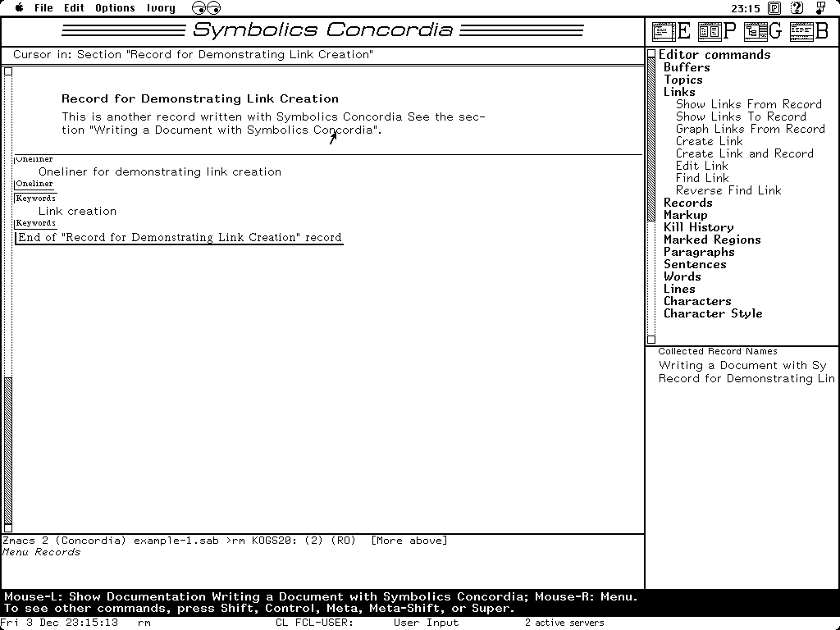Click the eyes icon in the menu bar
This screenshot has width=840, height=630.
[x=206, y=8]
